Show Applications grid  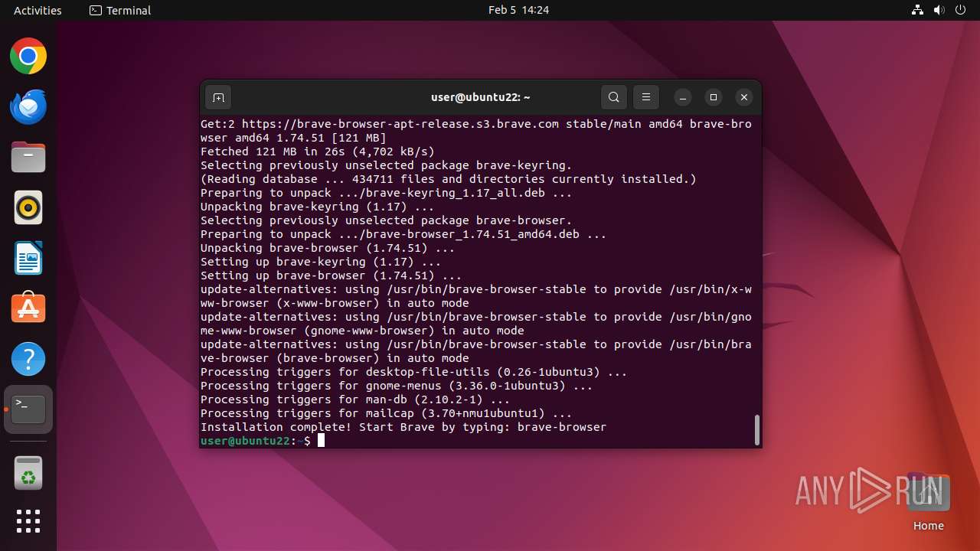point(28,521)
